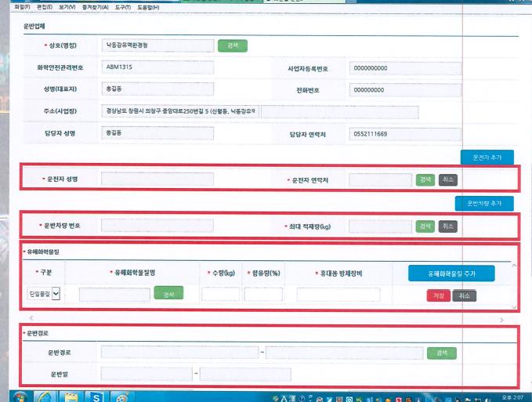Click the empty detail address field
Screen dimensions: 532x402
tap(339, 112)
